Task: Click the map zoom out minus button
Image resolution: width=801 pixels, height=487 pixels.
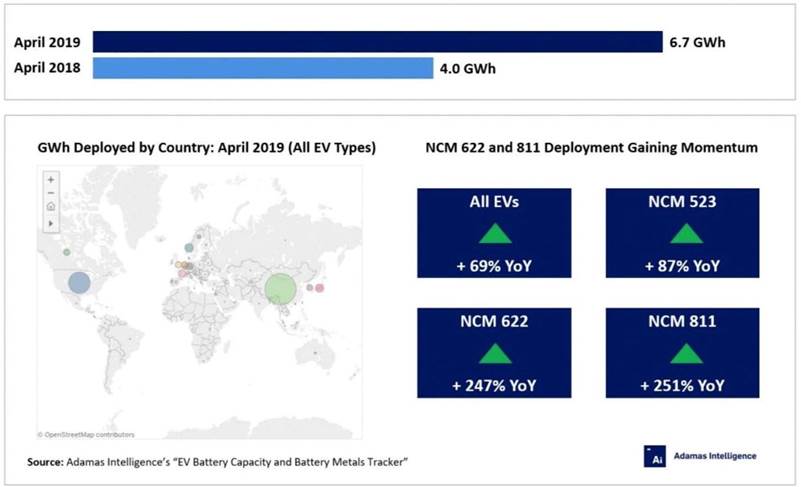Action: click(50, 193)
